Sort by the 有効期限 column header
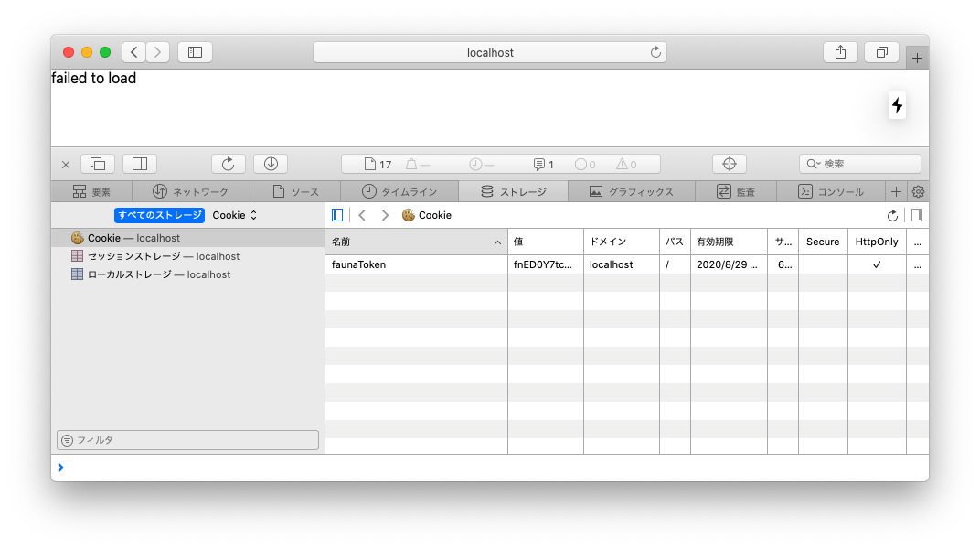 pos(729,242)
